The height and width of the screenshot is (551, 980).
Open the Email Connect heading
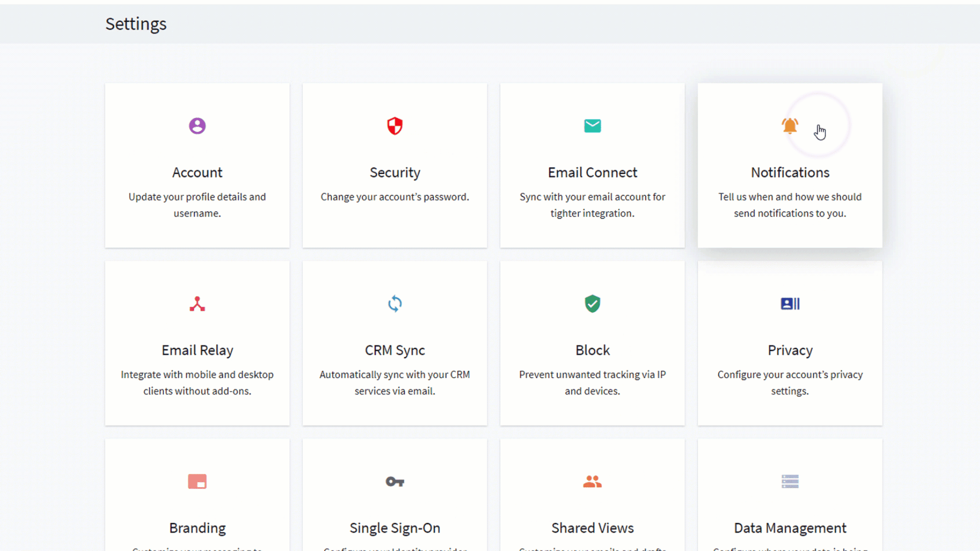point(592,172)
